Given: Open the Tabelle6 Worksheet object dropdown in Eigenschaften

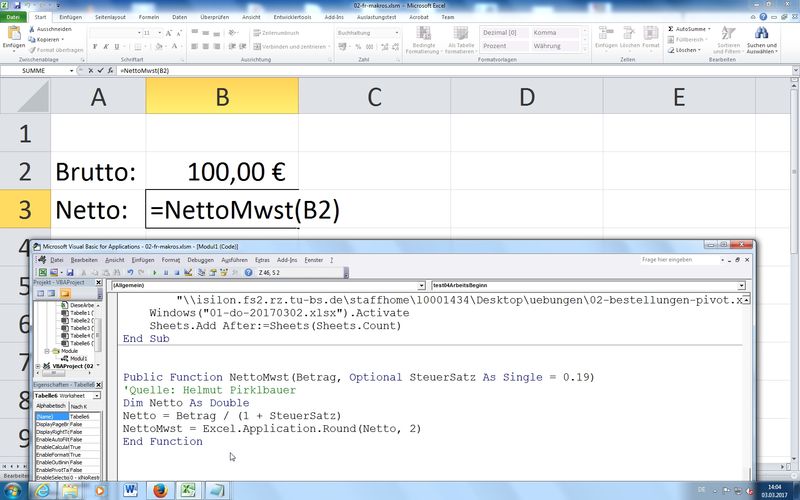Looking at the screenshot, I should click(97, 396).
